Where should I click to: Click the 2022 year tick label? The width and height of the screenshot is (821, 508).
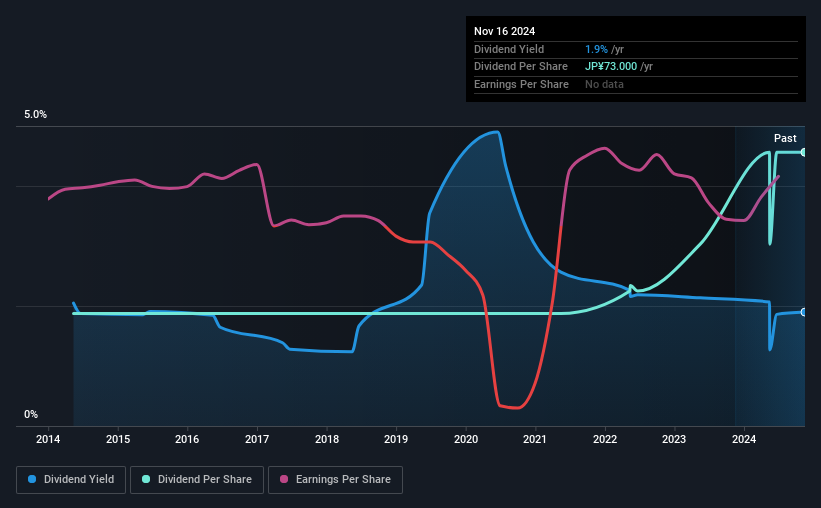click(x=605, y=439)
